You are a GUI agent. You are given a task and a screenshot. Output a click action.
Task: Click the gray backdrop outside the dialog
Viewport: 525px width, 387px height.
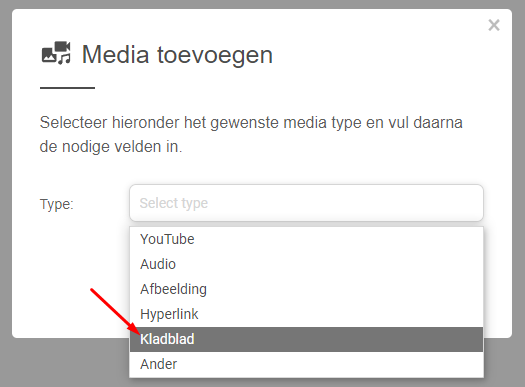[x=67, y=363]
